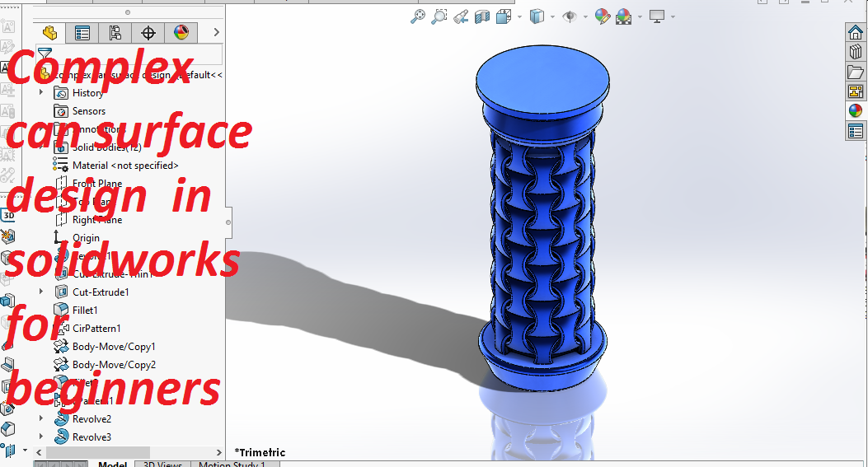Open Hide/Show Items dropdown arrow
The image size is (868, 467).
click(x=585, y=17)
